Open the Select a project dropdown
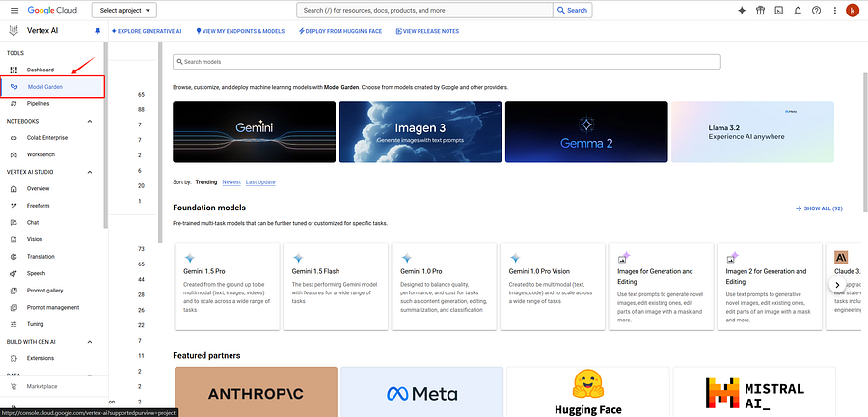This screenshot has height=417, width=868. click(124, 10)
